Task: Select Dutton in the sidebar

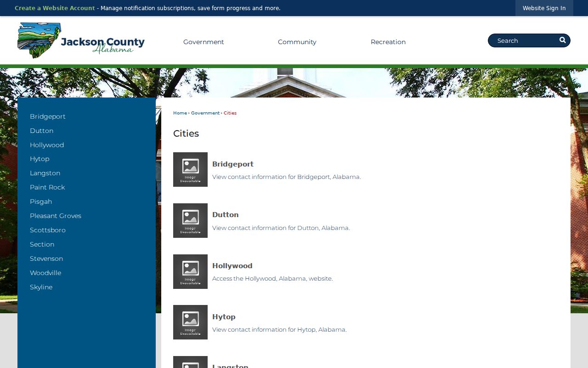Action: point(41,131)
